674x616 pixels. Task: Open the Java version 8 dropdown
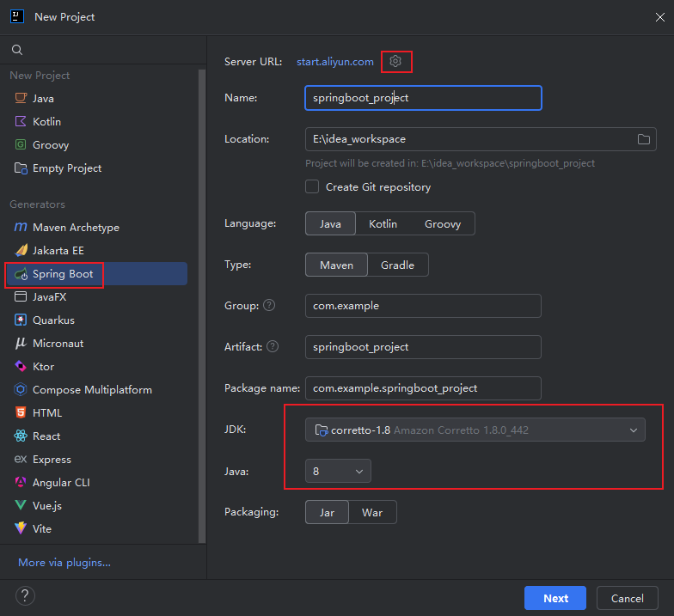coord(338,471)
